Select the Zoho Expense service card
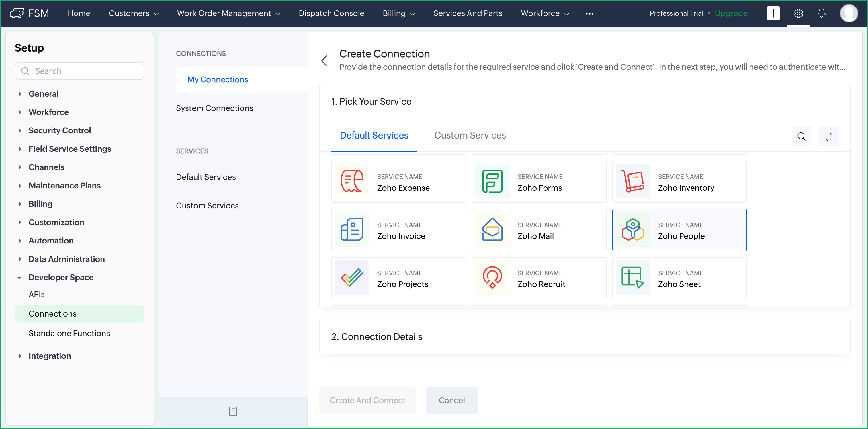The width and height of the screenshot is (868, 429). (x=398, y=182)
